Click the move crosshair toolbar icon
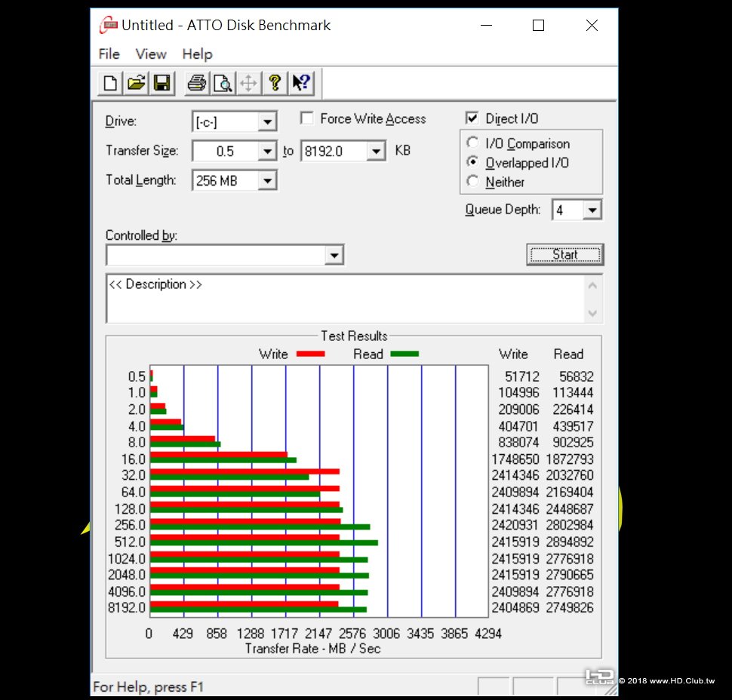Viewport: 732px width, 700px height. click(248, 84)
